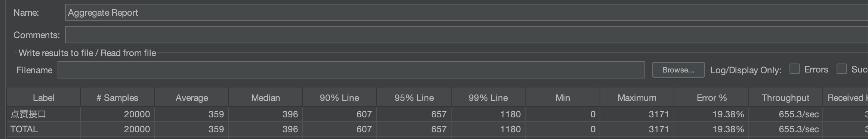The width and height of the screenshot is (868, 139).
Task: Click the Error % column header
Action: 711,98
